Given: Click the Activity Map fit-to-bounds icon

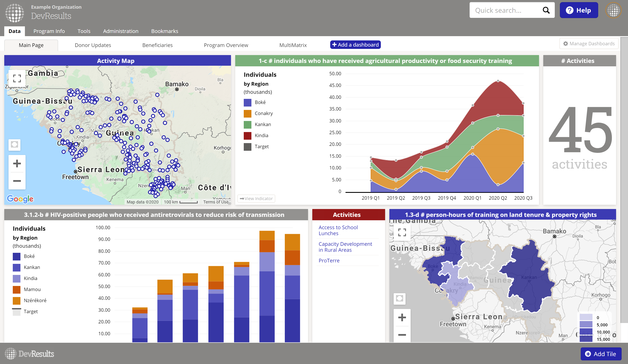Looking at the screenshot, I should coord(14,144).
